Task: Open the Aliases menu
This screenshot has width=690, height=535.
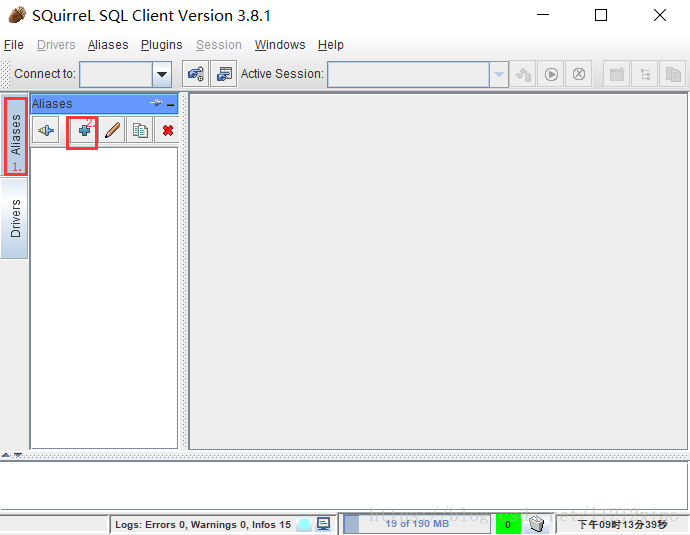Action: (108, 45)
